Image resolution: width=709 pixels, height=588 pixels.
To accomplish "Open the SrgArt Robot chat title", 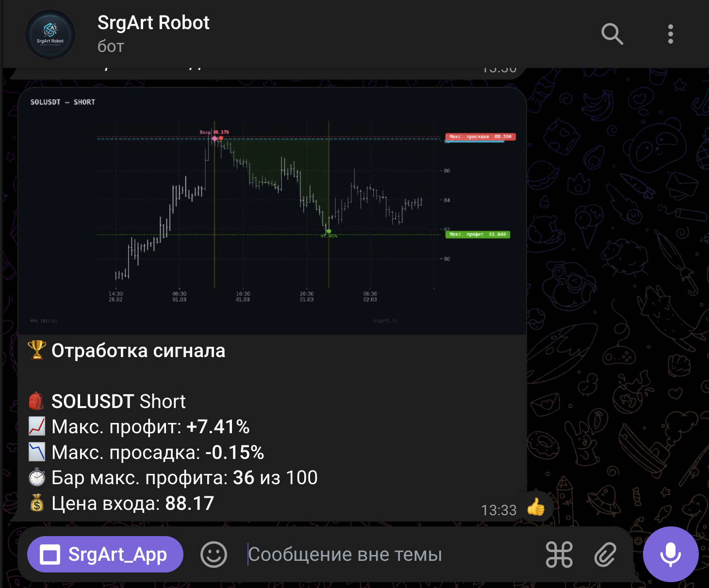I will [x=153, y=23].
